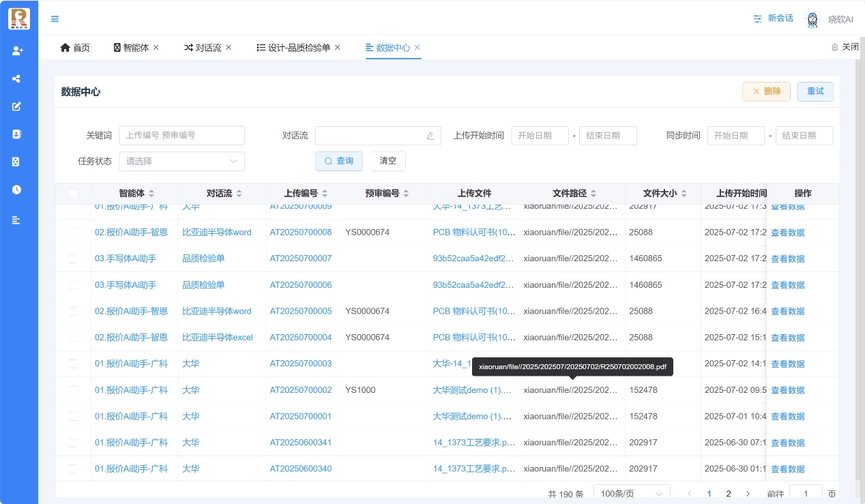The height and width of the screenshot is (504, 865).
Task: Select checkbox for row AT20250700008
Action: (73, 233)
